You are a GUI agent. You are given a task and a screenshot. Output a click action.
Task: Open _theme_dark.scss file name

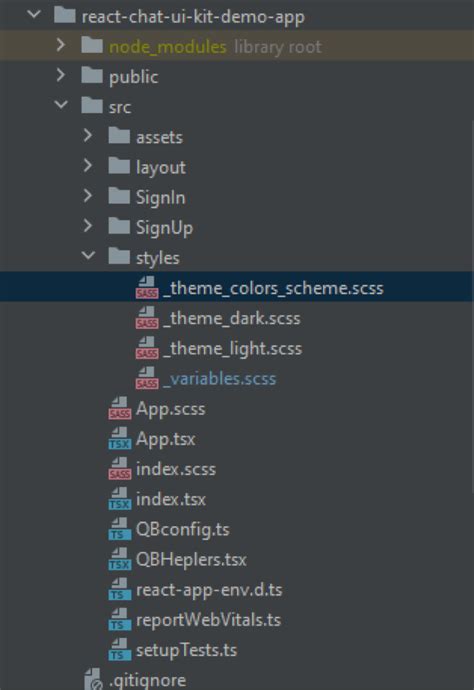click(231, 318)
